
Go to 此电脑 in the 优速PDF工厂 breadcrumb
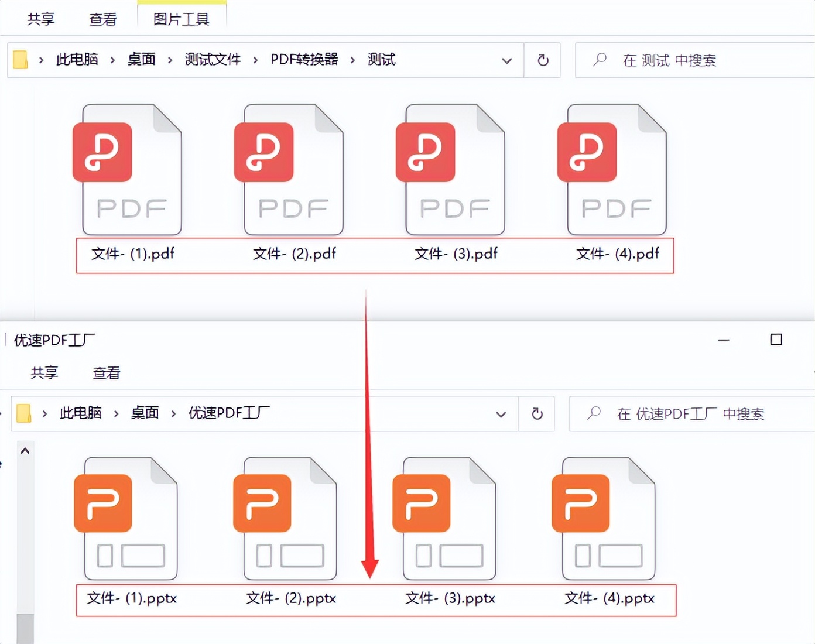[80, 413]
